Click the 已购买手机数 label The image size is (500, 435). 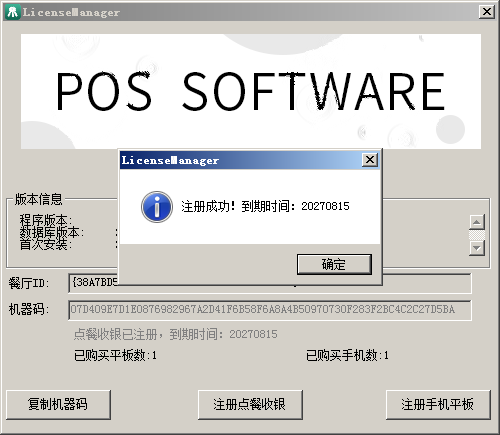pos(347,355)
